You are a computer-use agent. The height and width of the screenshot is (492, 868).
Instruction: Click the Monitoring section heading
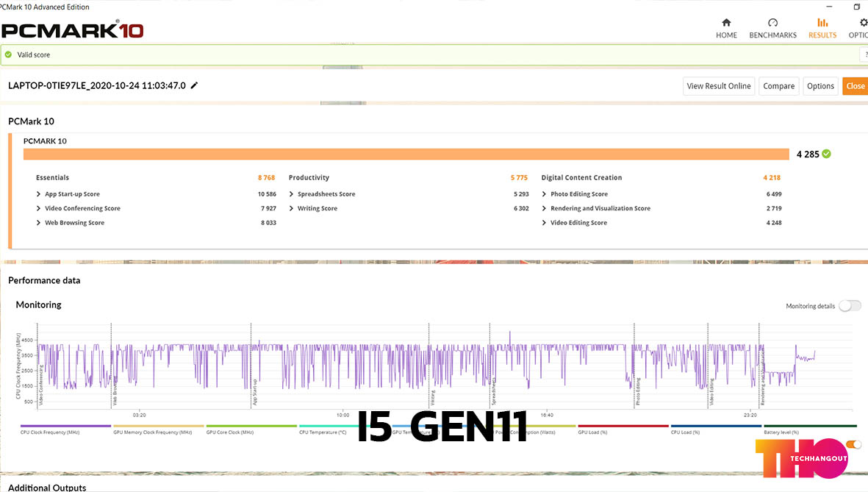tap(39, 304)
